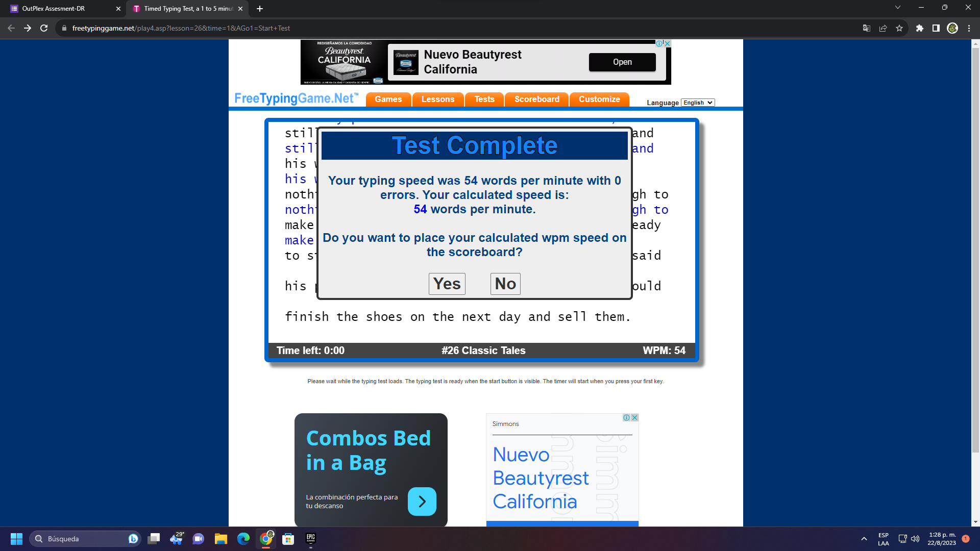Image resolution: width=980 pixels, height=551 pixels.
Task: Open the Lessons tab
Action: pos(438,99)
